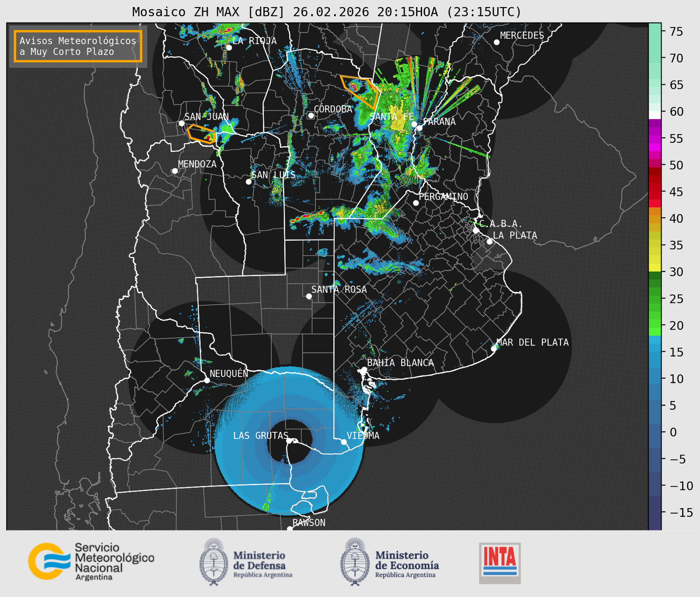Click the SAN JUAN city label

207,117
